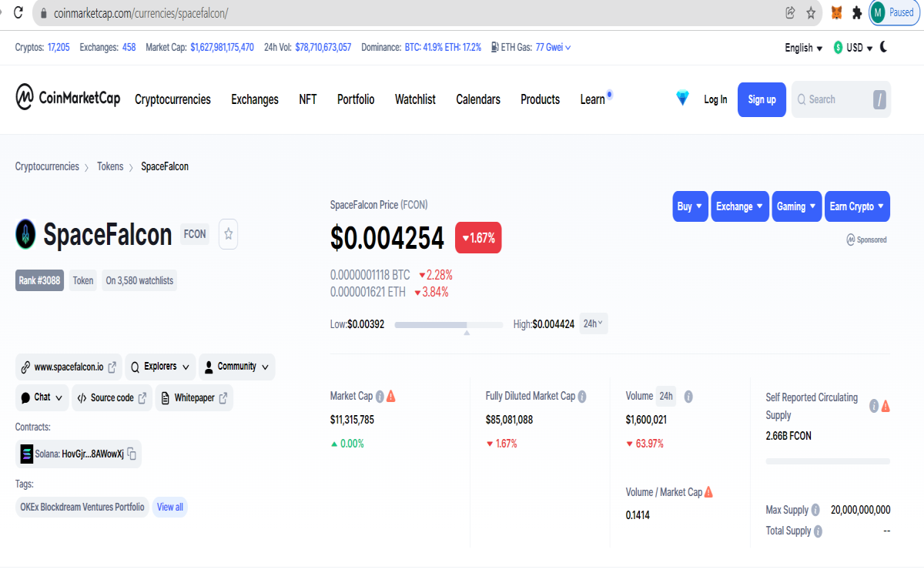Open the Exchange dropdown button

tap(740, 206)
